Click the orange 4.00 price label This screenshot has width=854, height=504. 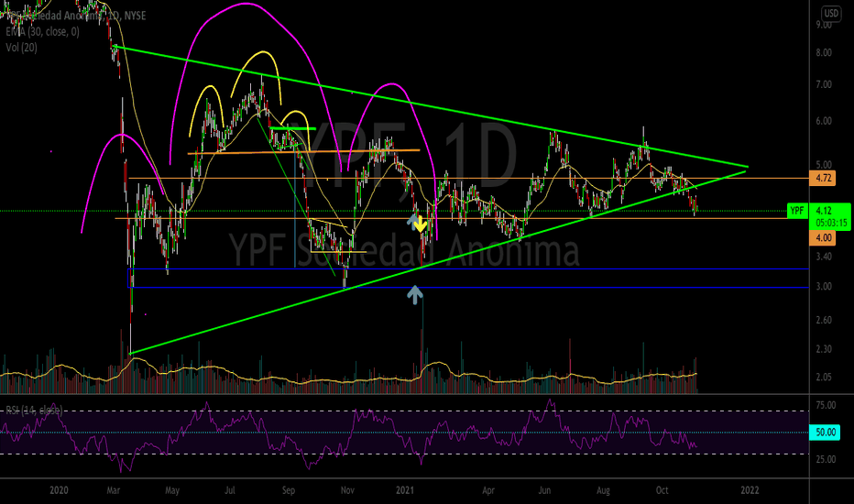pos(823,237)
